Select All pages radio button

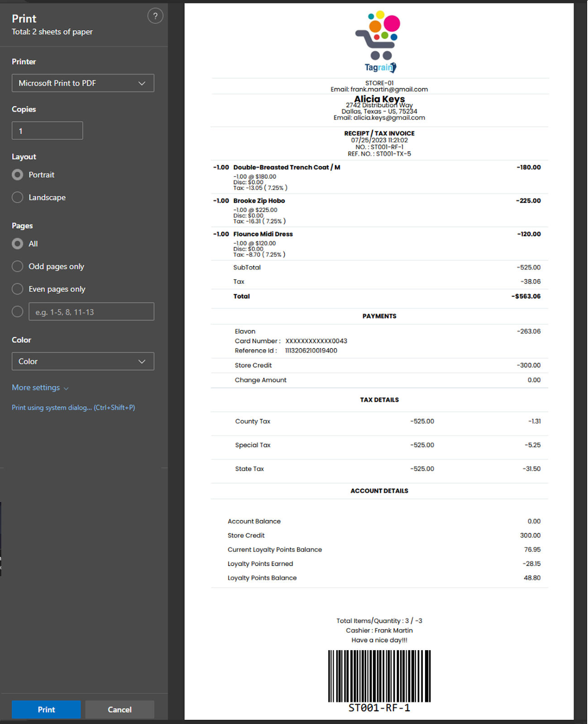coord(18,244)
